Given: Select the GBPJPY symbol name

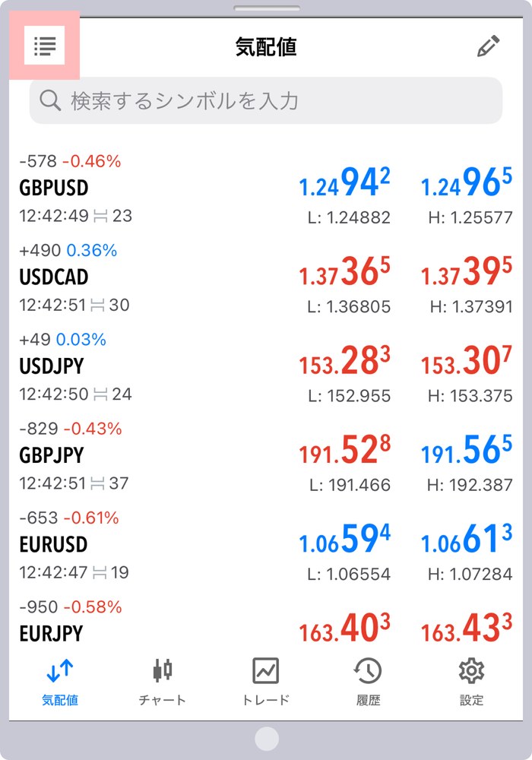Looking at the screenshot, I should tap(52, 455).
